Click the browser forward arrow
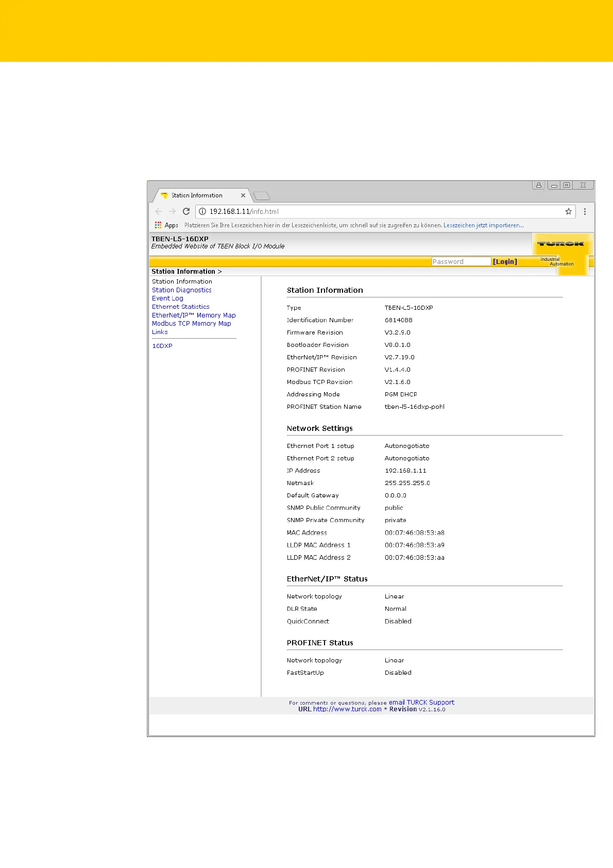Image resolution: width=613 pixels, height=868 pixels. pos(173,211)
